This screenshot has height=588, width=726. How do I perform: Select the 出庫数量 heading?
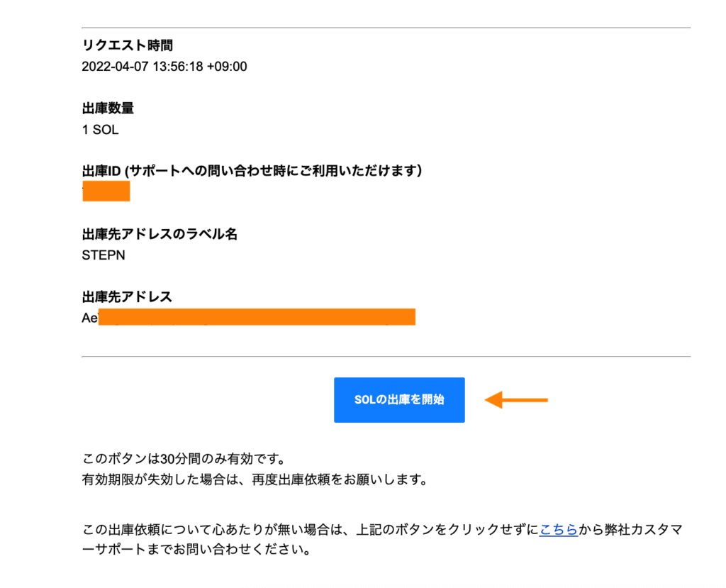pos(108,109)
